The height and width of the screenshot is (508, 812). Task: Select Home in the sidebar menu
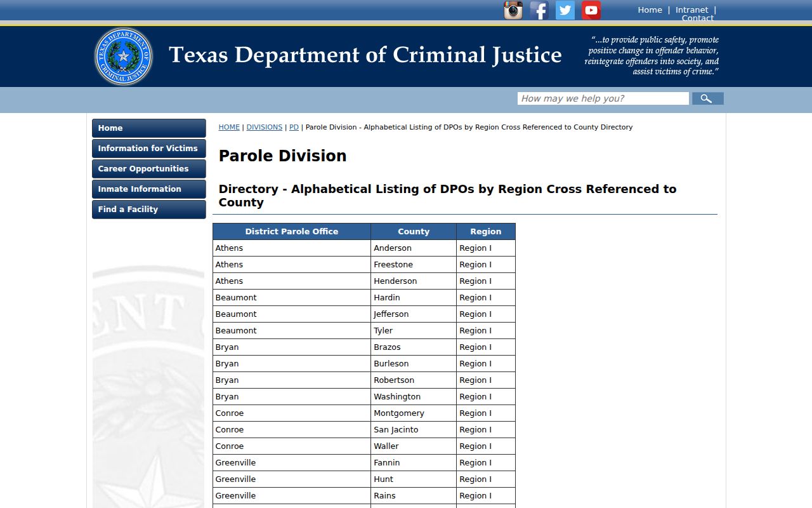tap(149, 128)
